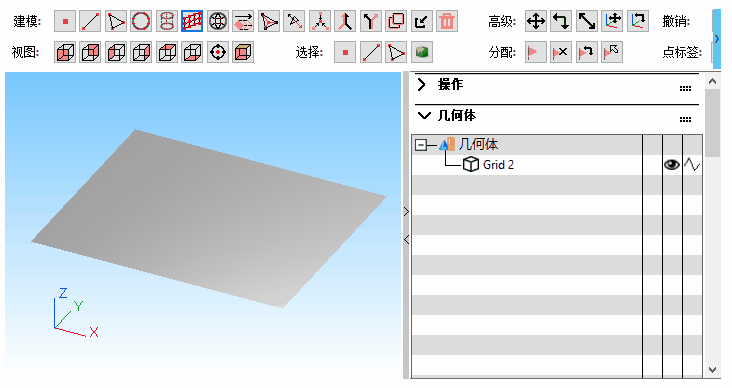Select the sphere modeling tool
Viewport: 732px width, 388px height.
coord(218,21)
